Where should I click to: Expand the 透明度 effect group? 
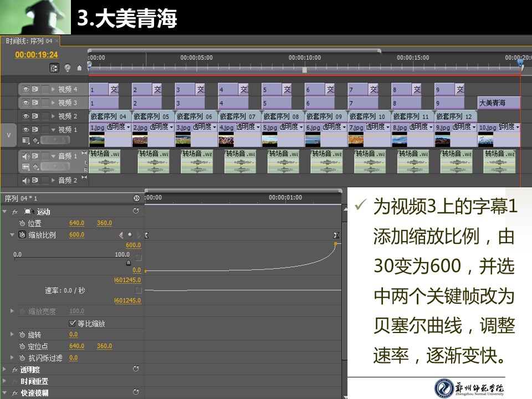coord(4,369)
